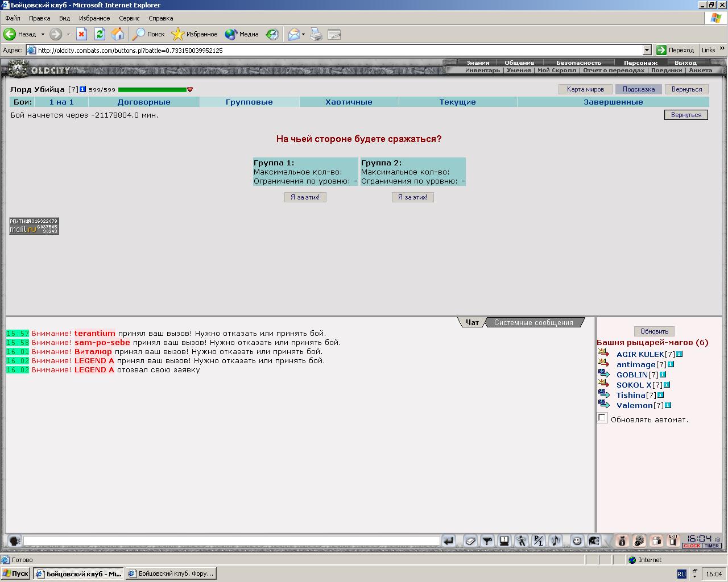728x582 pixels.
Task: Select the Договорные fights tab
Action: (144, 102)
